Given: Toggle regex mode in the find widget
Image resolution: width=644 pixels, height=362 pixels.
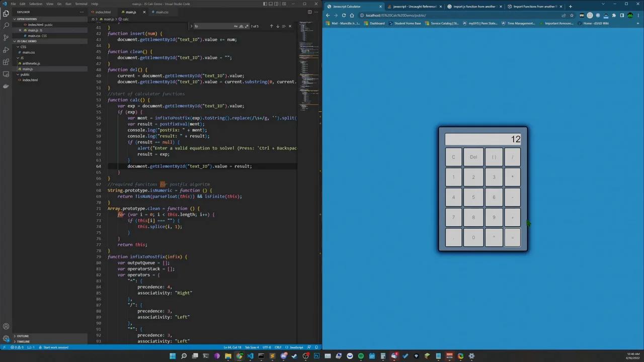Looking at the screenshot, I should (247, 26).
